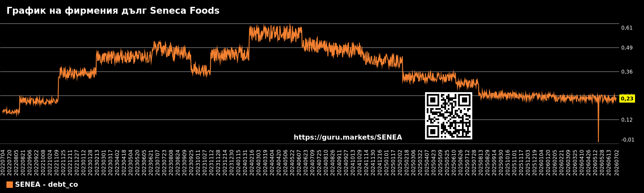The image size is (644, 193).
Task: Click the 20220704 date label on x-axis
Action: pos(3,163)
